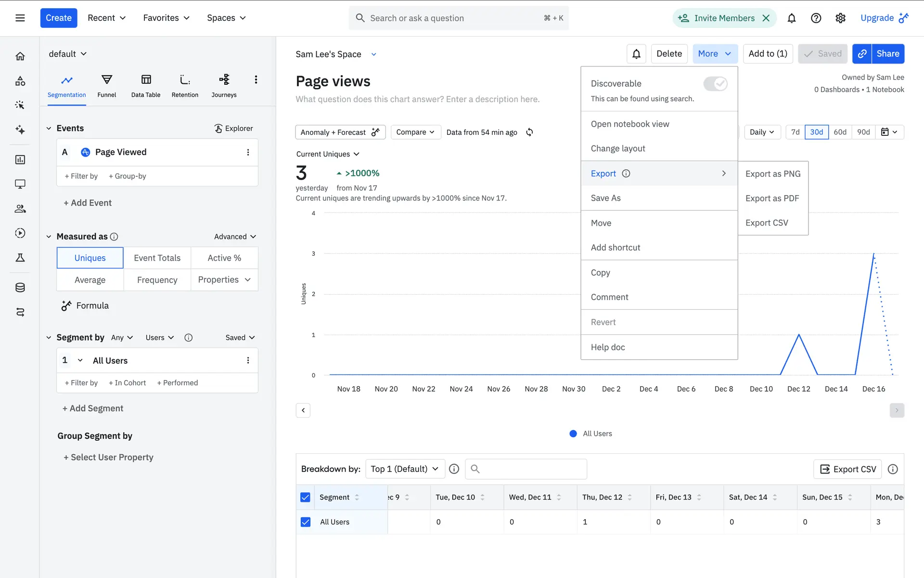Image resolution: width=924 pixels, height=578 pixels.
Task: Open the Top 1 (Default) breakdown dropdown
Action: [x=405, y=469]
